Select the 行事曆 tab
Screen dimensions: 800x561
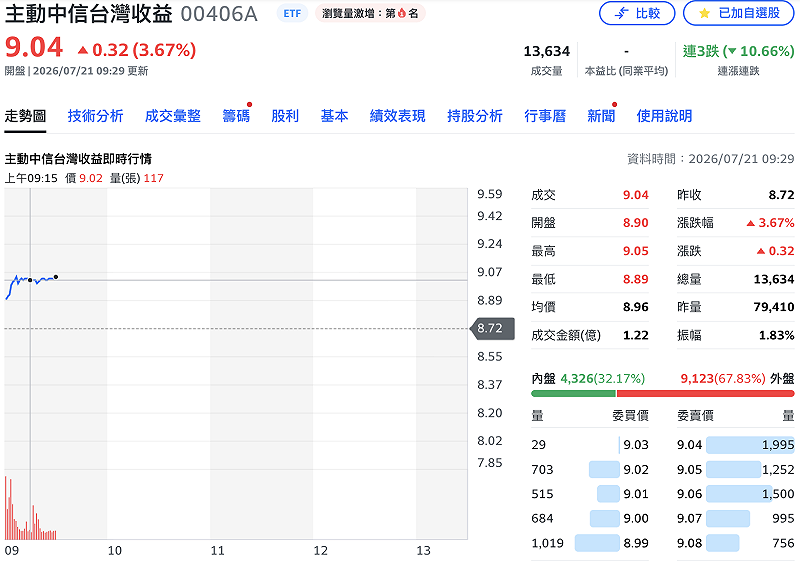545,116
